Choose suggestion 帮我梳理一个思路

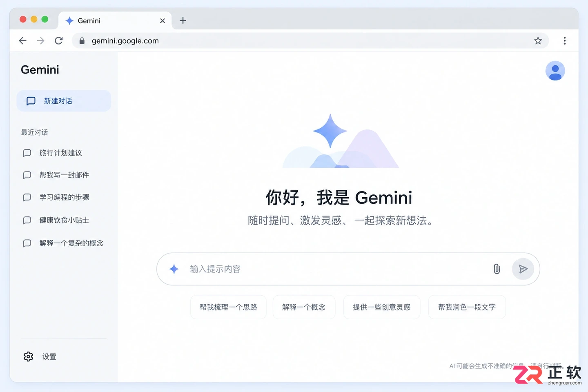click(228, 307)
